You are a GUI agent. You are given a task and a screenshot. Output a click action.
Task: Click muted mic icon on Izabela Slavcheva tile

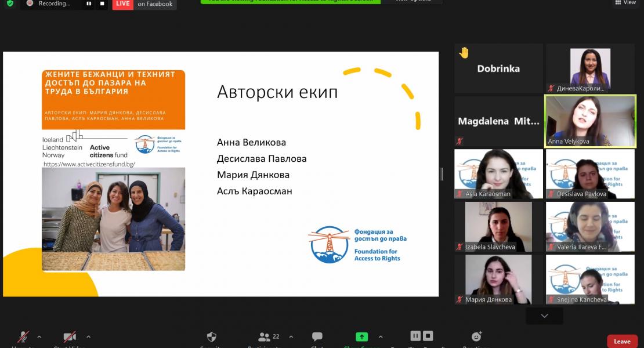pos(460,246)
